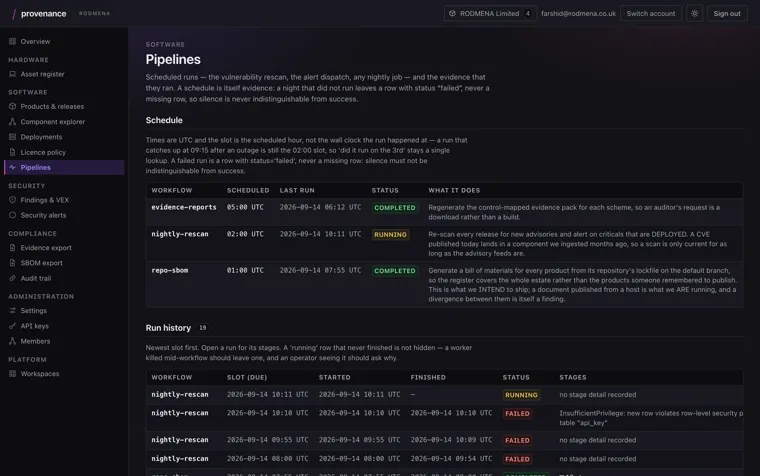Image resolution: width=760 pixels, height=476 pixels.
Task: Click the Workspaces grid icon
Action: point(13,374)
